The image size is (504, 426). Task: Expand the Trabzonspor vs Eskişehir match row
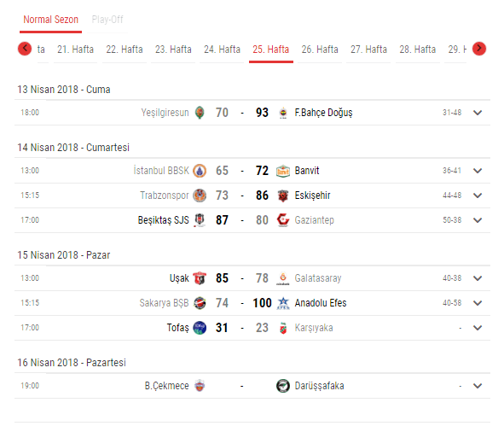(478, 195)
